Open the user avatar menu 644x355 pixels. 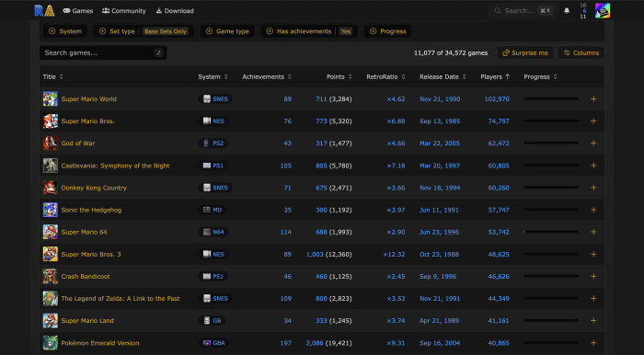pyautogui.click(x=602, y=11)
